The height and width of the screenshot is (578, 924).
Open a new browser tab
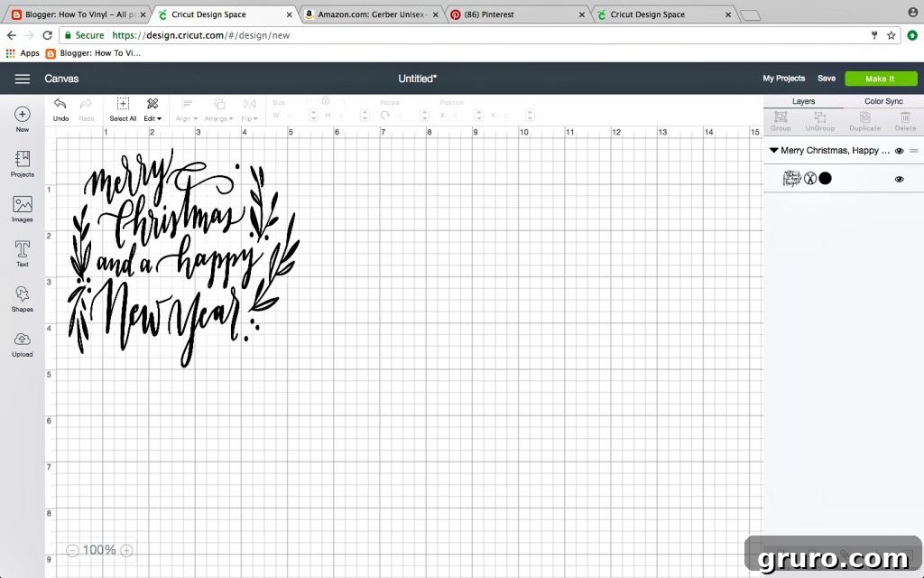[750, 15]
